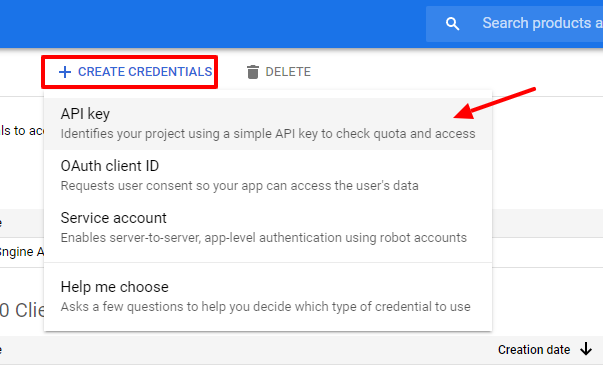Click the Creation date sort arrow

coord(586,349)
